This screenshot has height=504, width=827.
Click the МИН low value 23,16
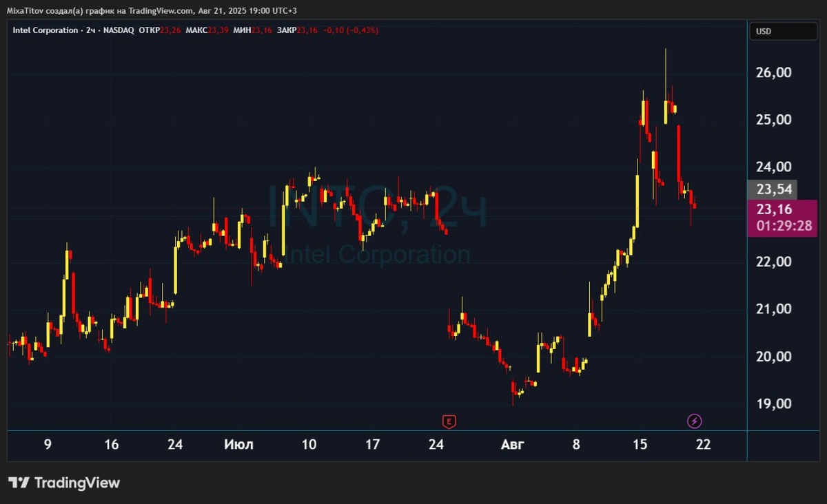click(261, 30)
